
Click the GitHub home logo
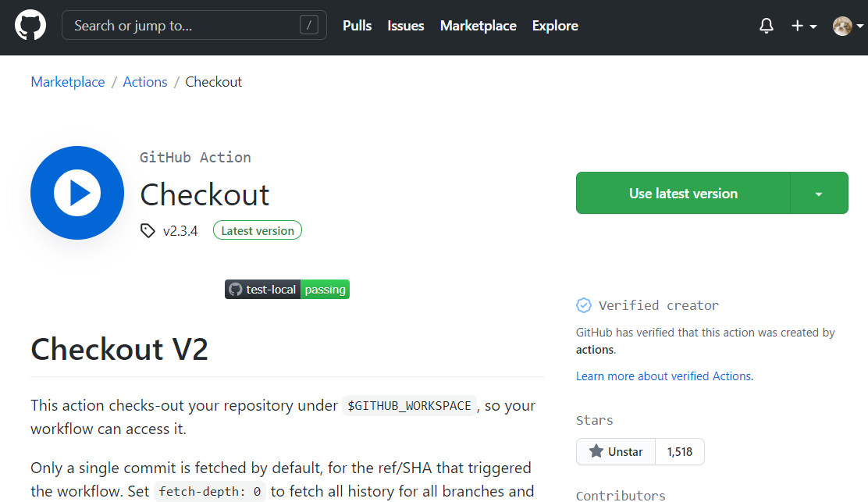pos(30,24)
